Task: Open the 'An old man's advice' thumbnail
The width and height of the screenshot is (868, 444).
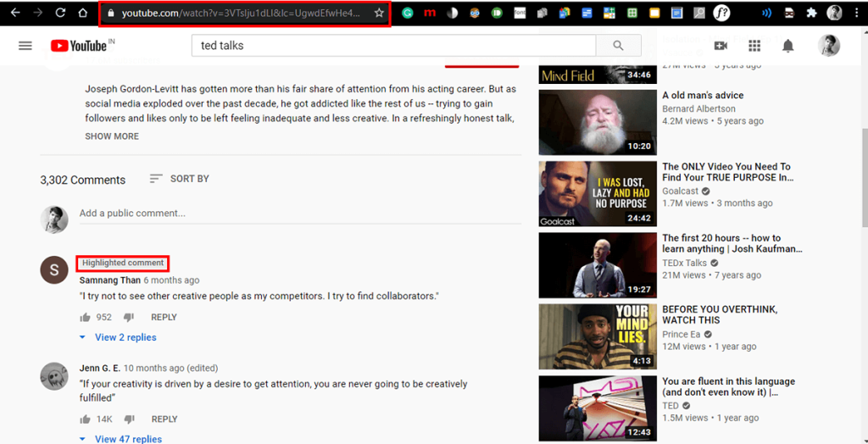Action: (x=598, y=122)
